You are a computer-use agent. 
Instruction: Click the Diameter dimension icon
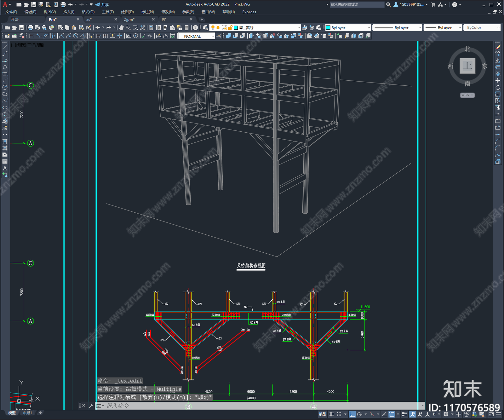coord(76,36)
